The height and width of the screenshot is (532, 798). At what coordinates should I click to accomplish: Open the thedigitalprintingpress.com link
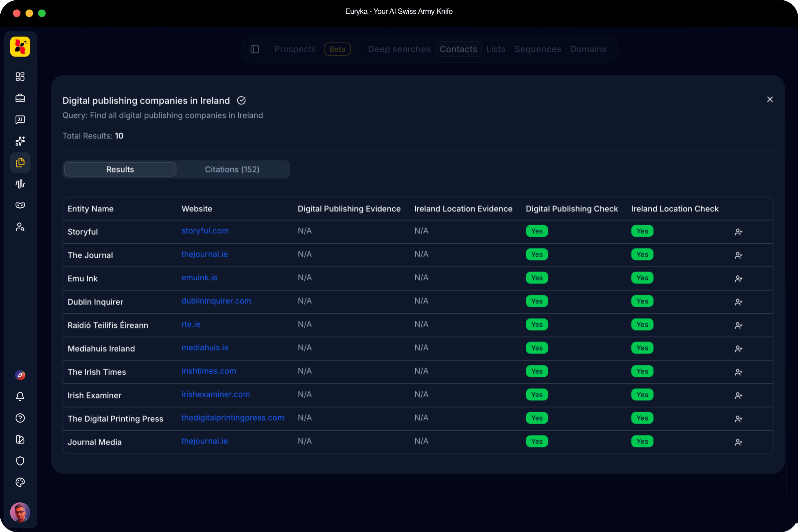pyautogui.click(x=233, y=418)
